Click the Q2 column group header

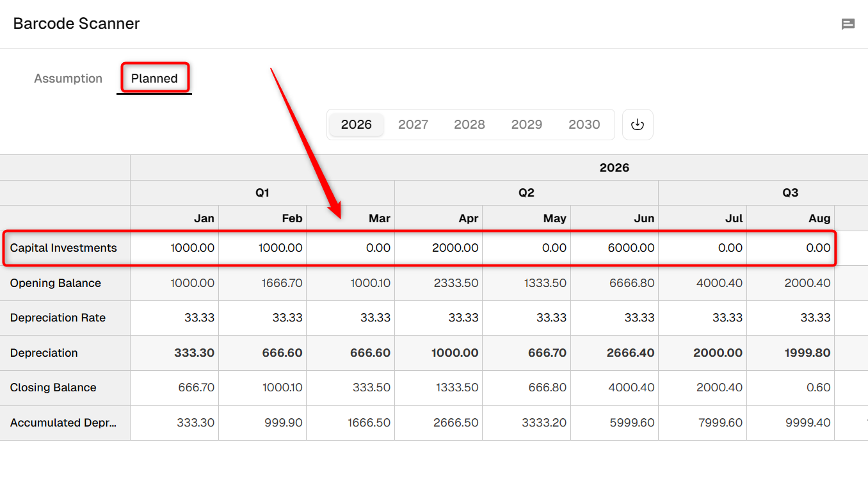coord(526,193)
